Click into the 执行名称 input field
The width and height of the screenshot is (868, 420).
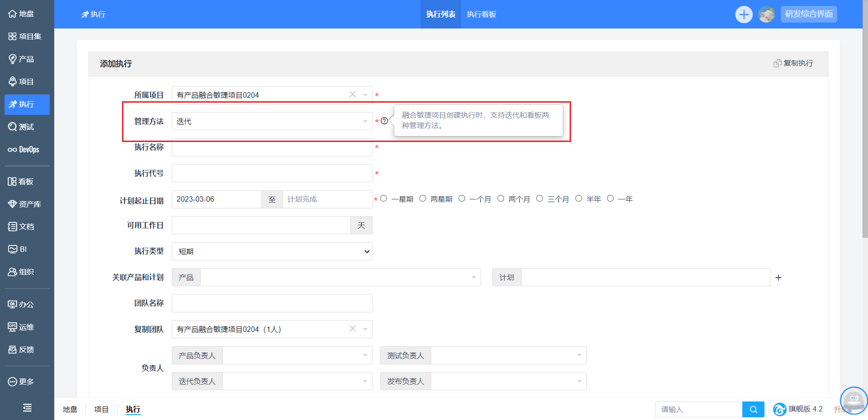point(272,147)
